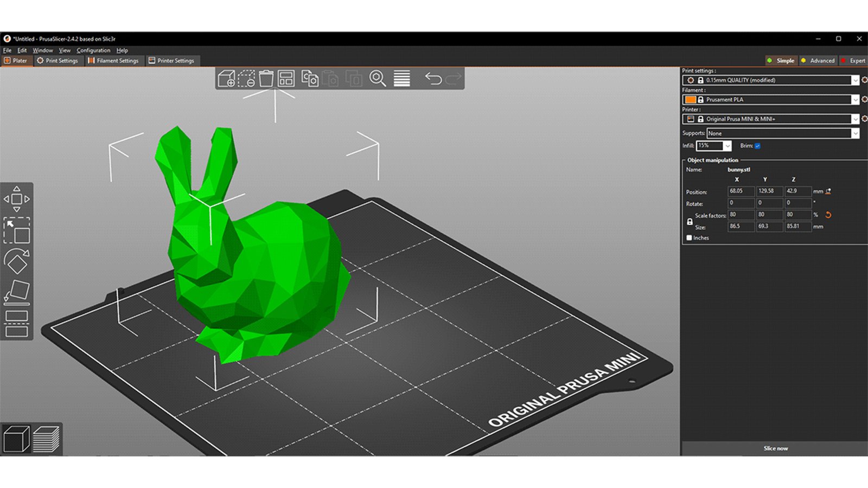Open filament settings gear icon

pos(864,99)
